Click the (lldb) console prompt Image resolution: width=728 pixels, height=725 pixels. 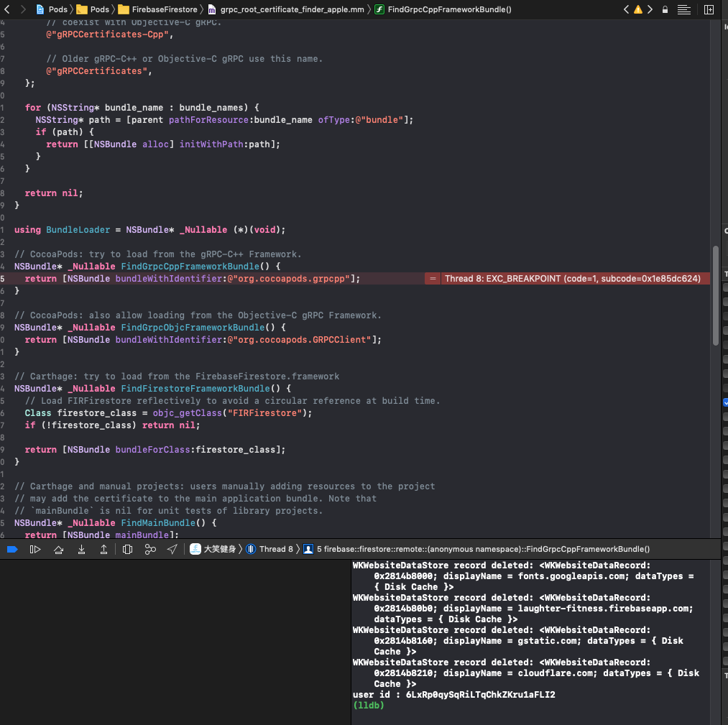pos(369,705)
